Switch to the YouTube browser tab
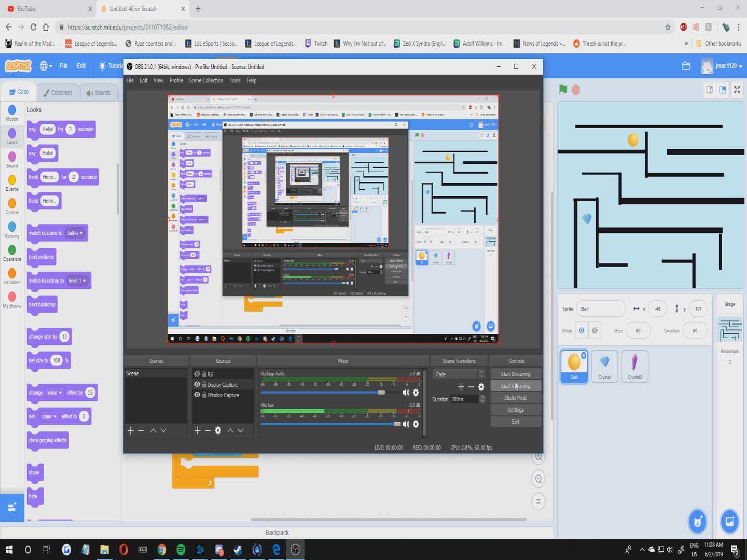The height and width of the screenshot is (560, 747). [x=48, y=9]
